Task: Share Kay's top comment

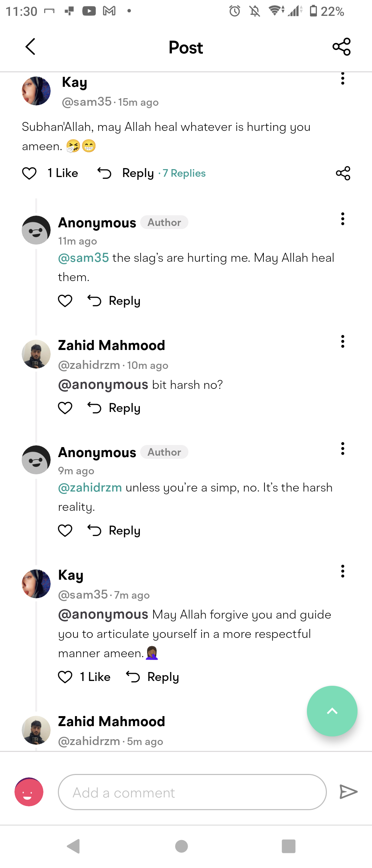Action: (343, 173)
